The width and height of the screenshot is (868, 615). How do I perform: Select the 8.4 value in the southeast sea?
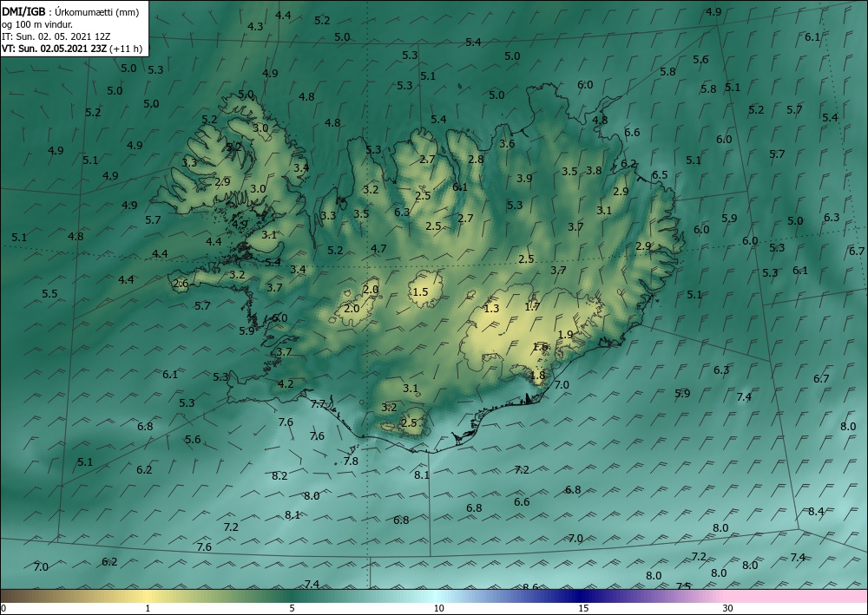tap(816, 512)
